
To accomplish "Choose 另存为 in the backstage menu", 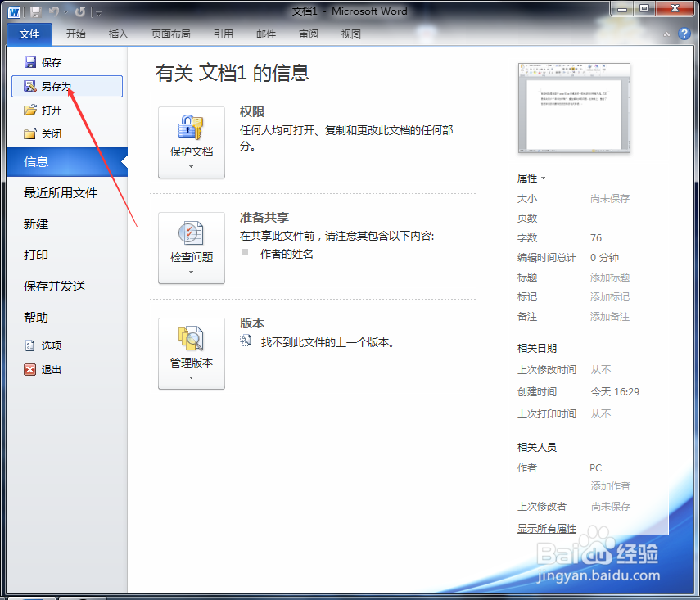I will pyautogui.click(x=67, y=86).
